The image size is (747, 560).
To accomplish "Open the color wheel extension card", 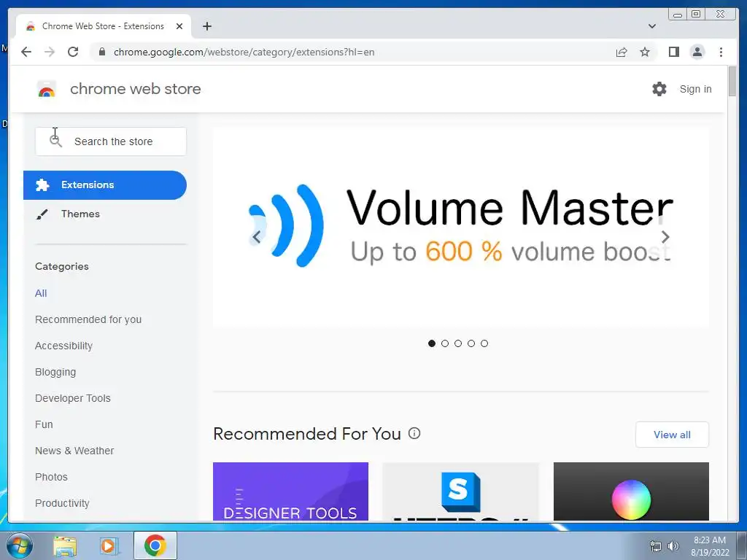I will [631, 491].
